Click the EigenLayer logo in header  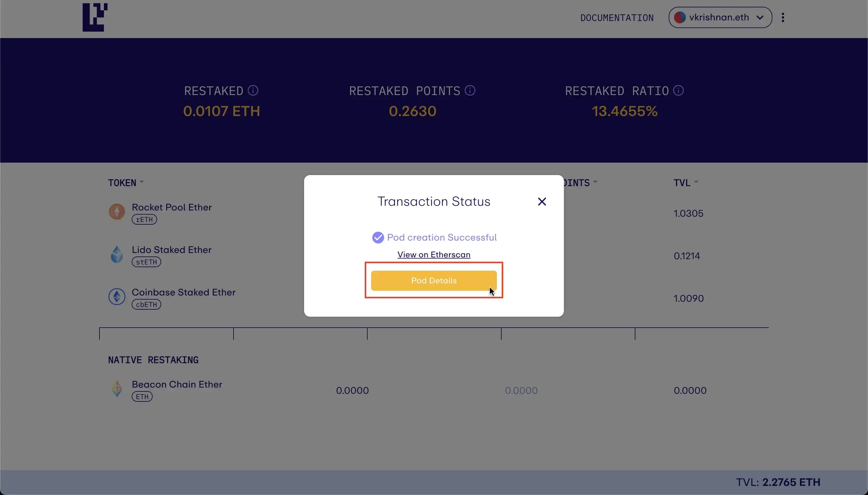tap(94, 17)
